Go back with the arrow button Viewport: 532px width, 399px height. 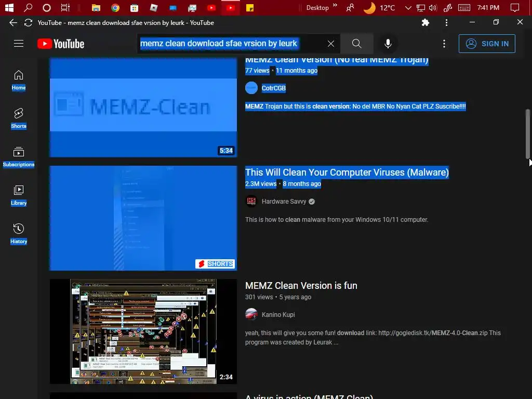coord(13,23)
